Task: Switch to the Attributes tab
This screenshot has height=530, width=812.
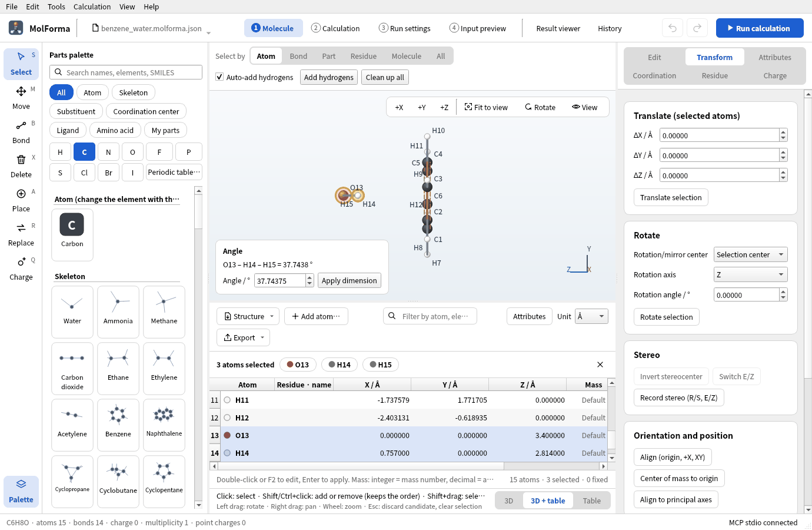Action: click(x=775, y=57)
